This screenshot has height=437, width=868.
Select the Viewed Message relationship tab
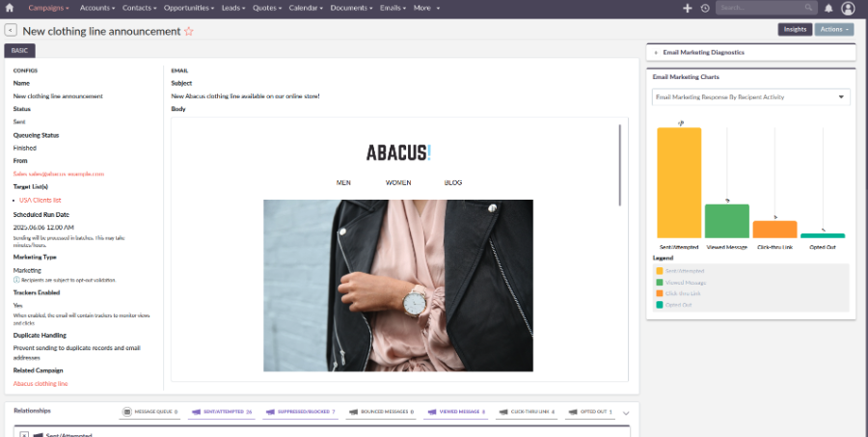[x=455, y=412]
